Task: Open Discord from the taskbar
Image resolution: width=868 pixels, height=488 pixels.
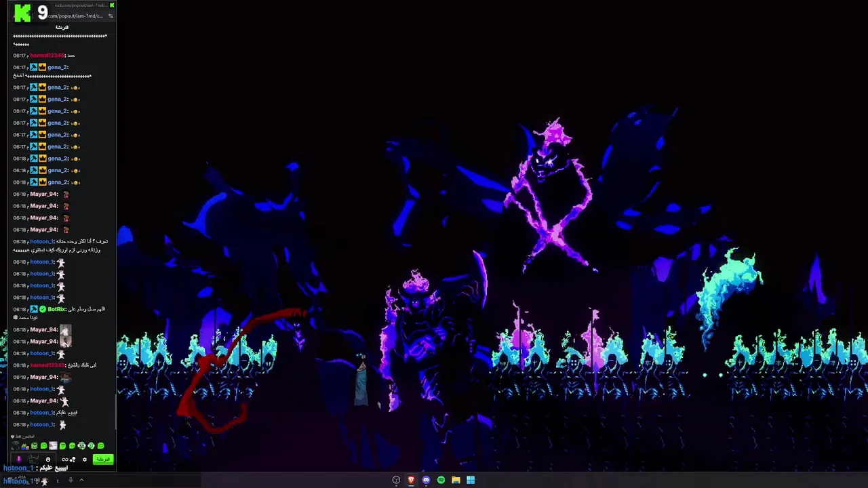Action: 426,480
